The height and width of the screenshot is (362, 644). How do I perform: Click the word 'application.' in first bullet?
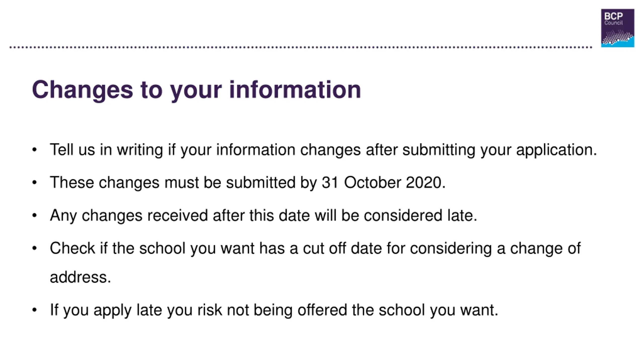coord(556,150)
